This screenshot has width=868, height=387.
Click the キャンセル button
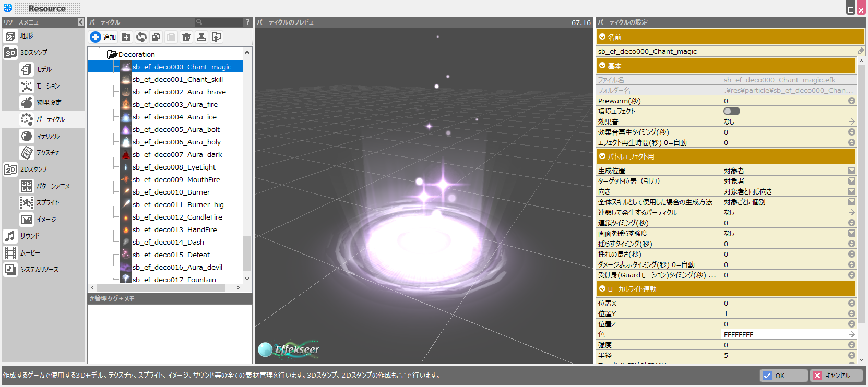click(x=836, y=376)
